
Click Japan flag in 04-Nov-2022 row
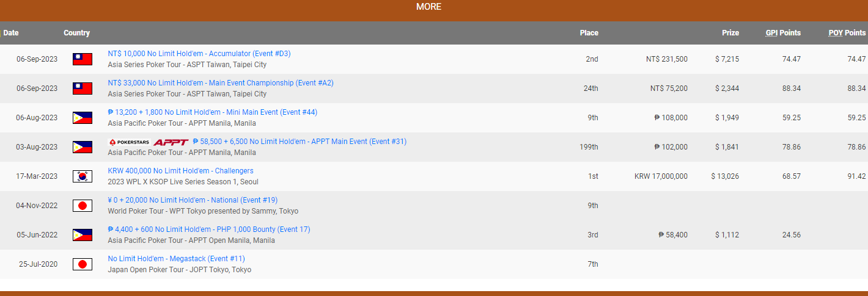[x=82, y=206]
